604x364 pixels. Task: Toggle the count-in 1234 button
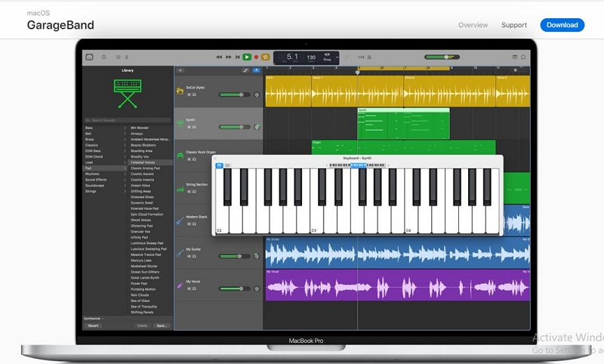361,57
